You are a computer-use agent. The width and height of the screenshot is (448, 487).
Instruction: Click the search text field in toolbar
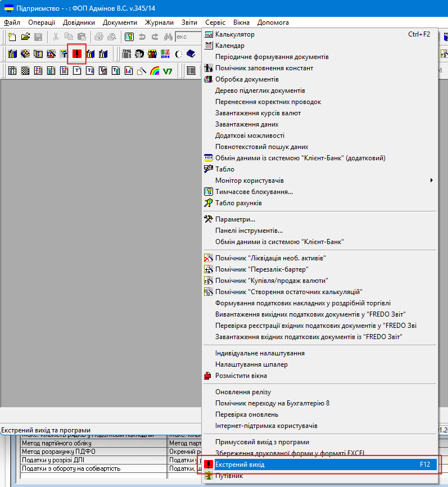[188, 37]
